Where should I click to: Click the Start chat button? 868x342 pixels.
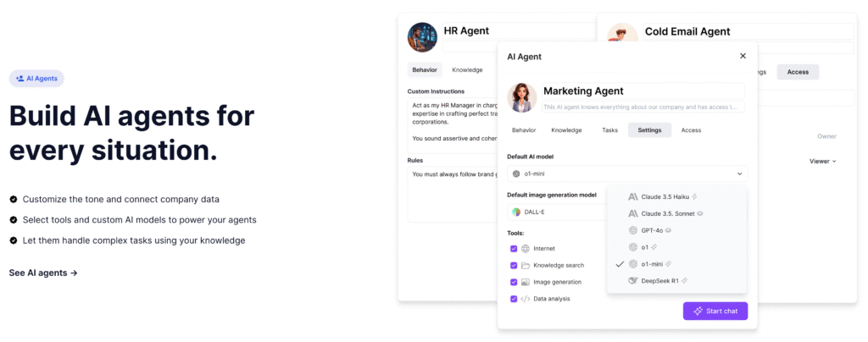715,311
